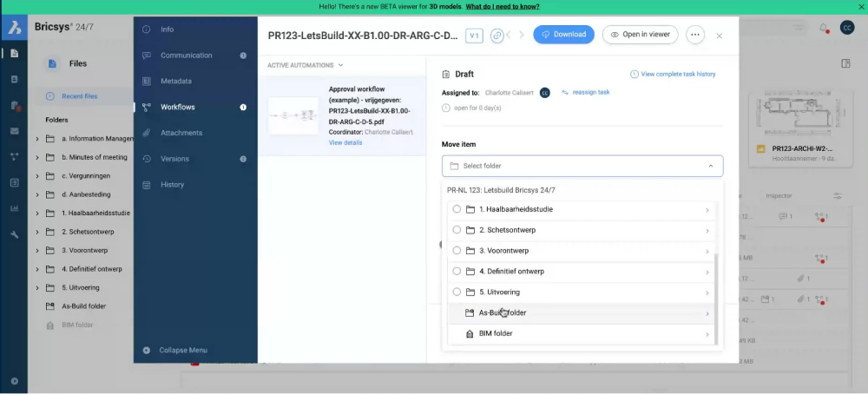Image resolution: width=868 pixels, height=394 pixels.
Task: Expand b. Minutes of meeting tree folder
Action: pyautogui.click(x=37, y=158)
